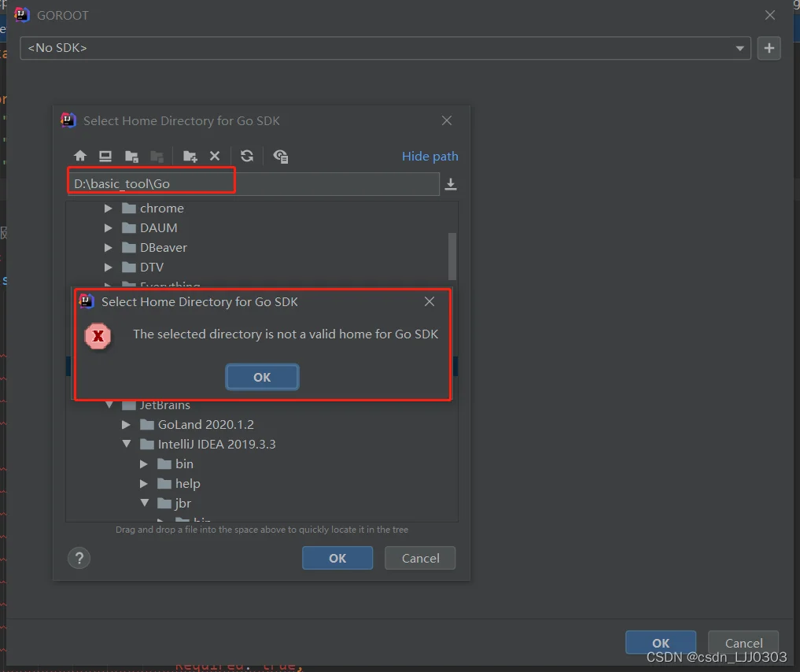Click the Home directory icon
The width and height of the screenshot is (800, 672).
pyautogui.click(x=79, y=156)
